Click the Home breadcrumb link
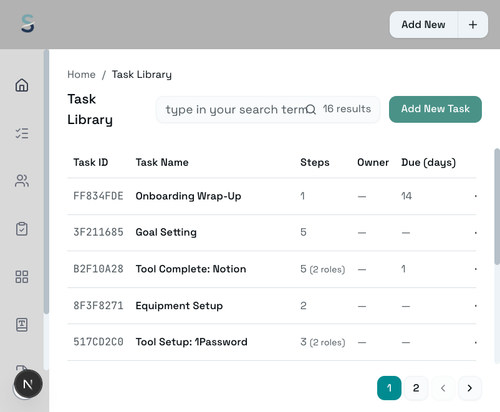500x412 pixels. click(81, 74)
